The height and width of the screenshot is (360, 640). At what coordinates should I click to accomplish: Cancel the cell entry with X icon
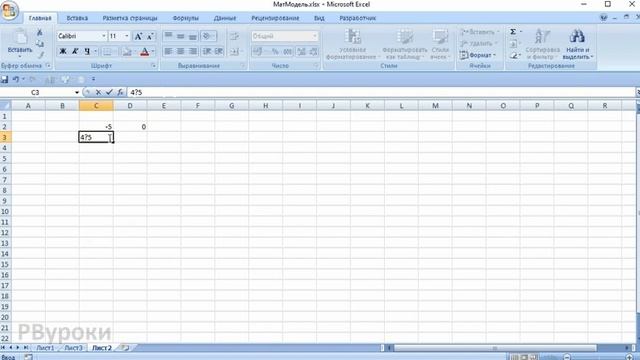tap(98, 93)
